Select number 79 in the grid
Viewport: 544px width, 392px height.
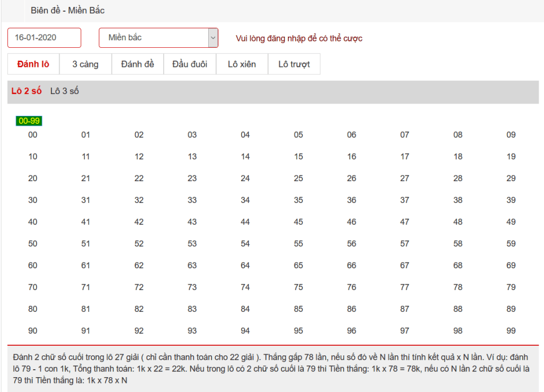tap(511, 287)
